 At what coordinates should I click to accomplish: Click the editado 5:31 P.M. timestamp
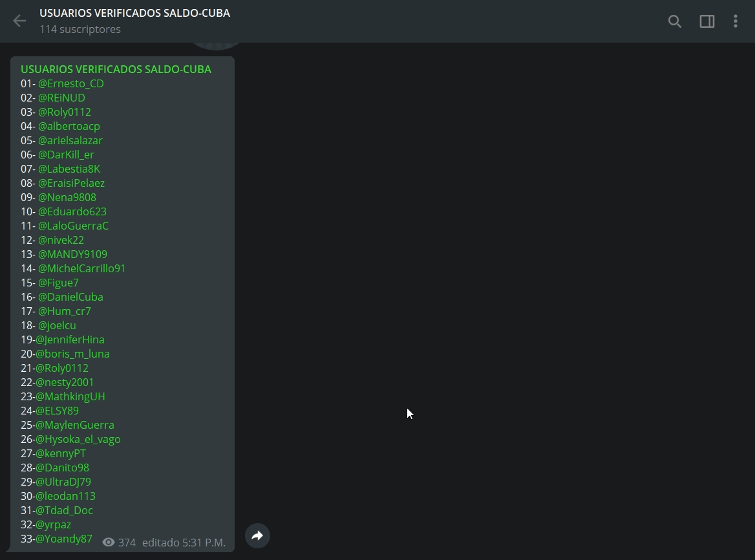(184, 543)
